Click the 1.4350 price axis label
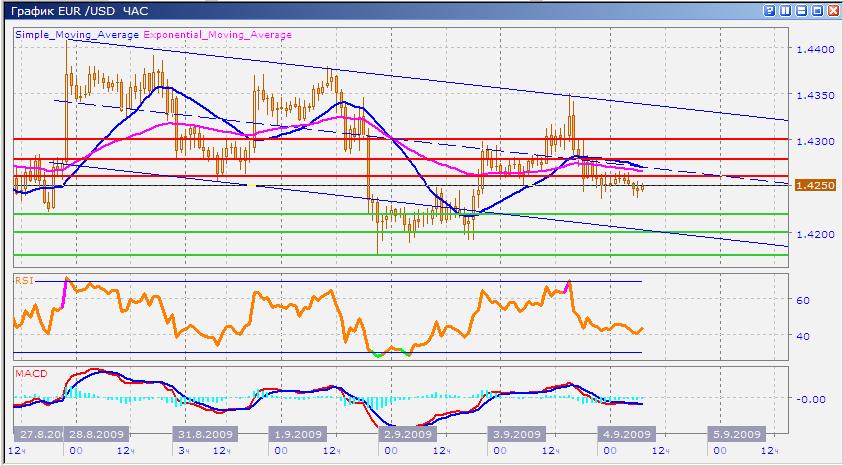This screenshot has height=466, width=843. click(x=817, y=95)
